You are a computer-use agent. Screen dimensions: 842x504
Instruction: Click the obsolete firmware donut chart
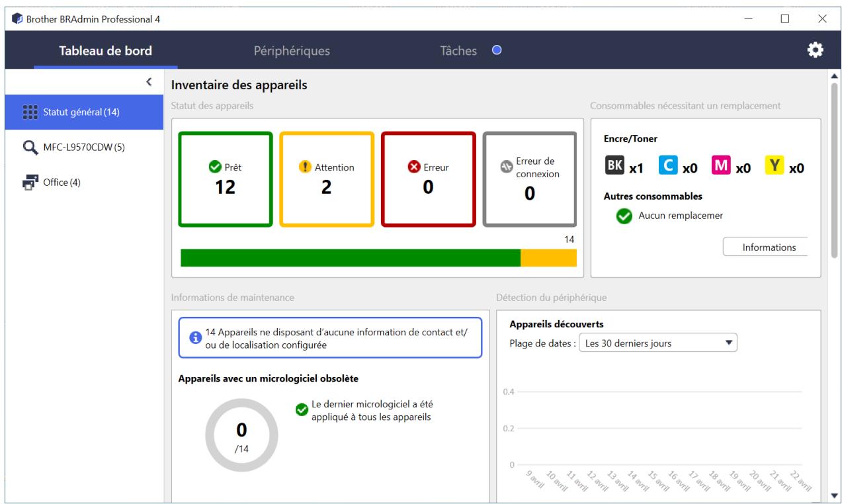pos(241,435)
